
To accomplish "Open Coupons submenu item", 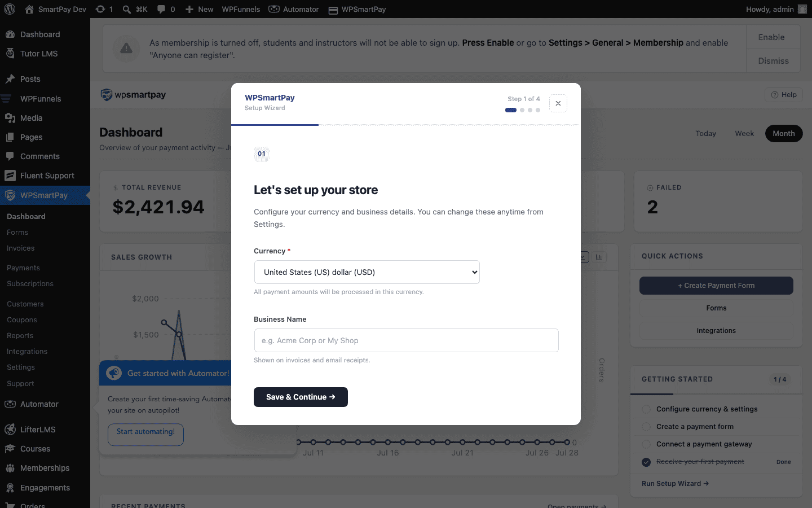I will point(22,320).
